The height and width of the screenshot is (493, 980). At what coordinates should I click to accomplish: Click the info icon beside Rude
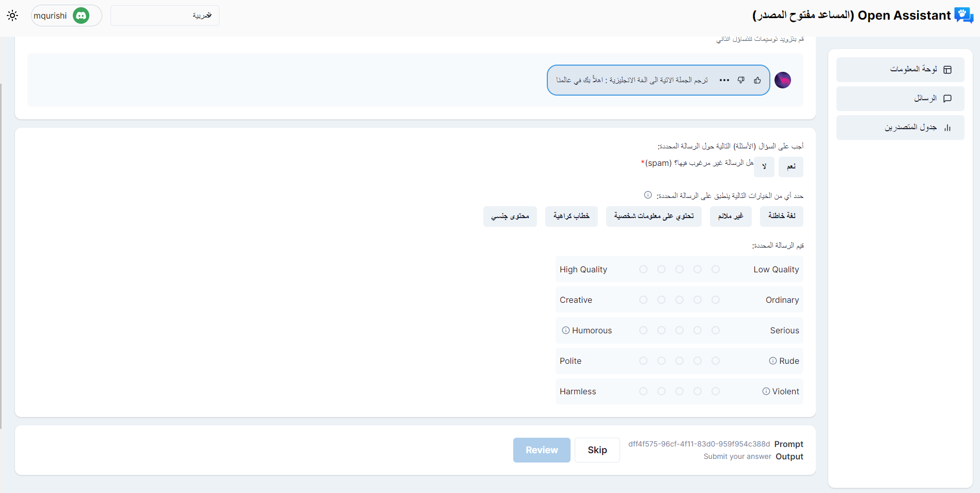point(773,361)
